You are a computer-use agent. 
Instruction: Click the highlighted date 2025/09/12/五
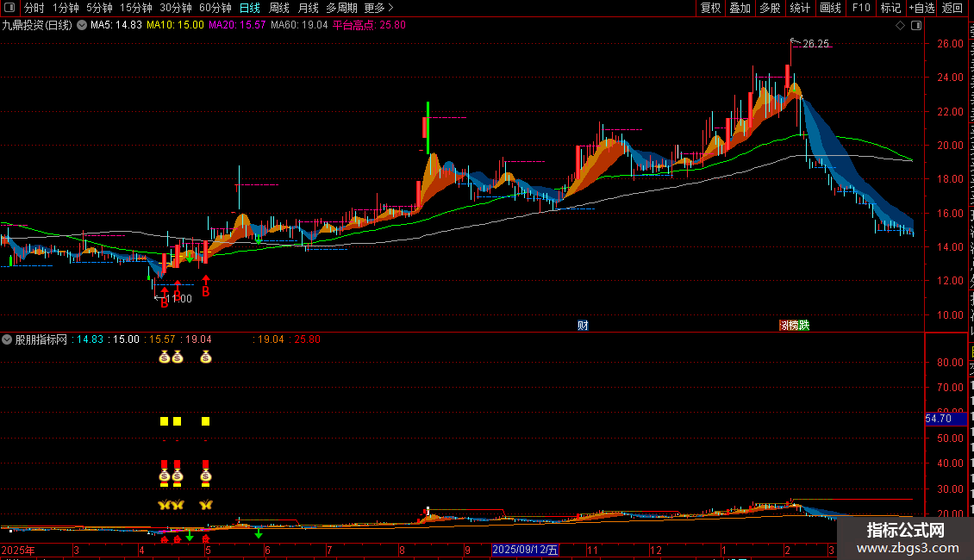click(x=525, y=550)
